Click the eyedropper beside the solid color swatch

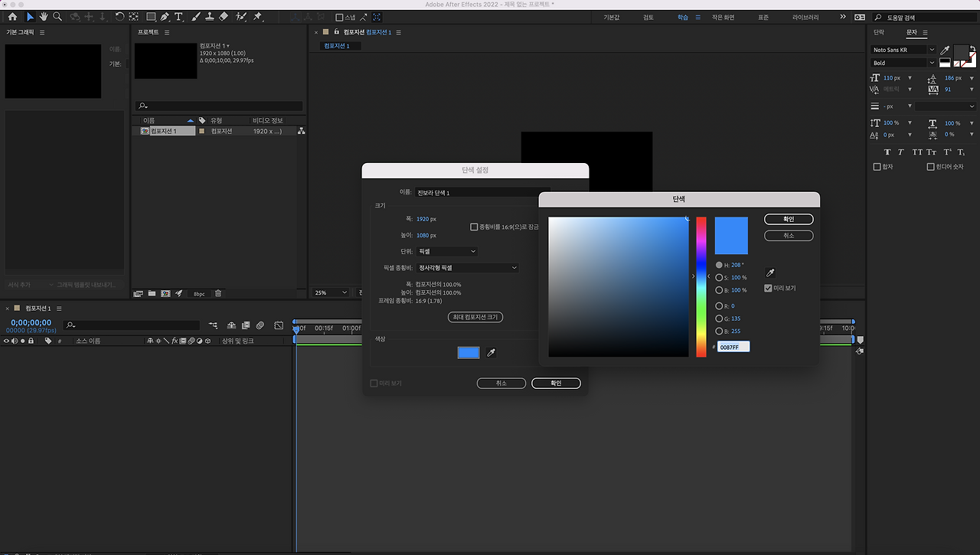tap(492, 352)
